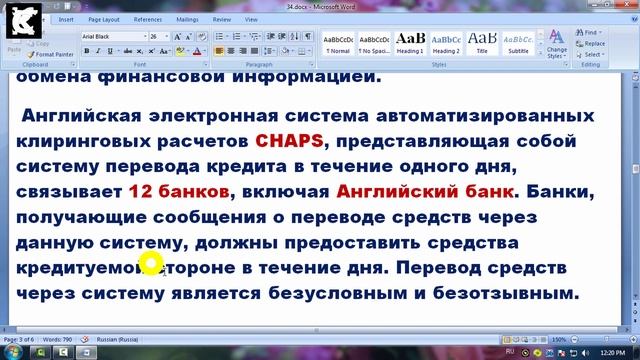
Task: Open the Font dialog launcher
Action: [205, 64]
